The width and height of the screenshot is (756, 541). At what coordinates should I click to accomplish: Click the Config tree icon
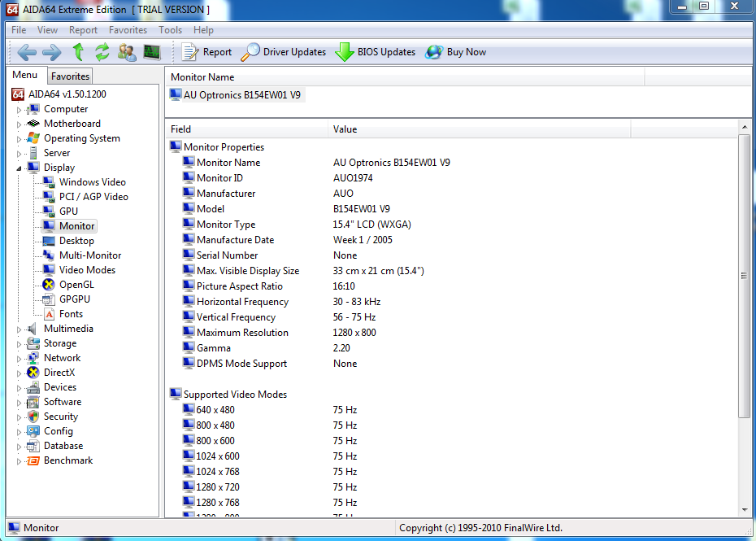(33, 431)
